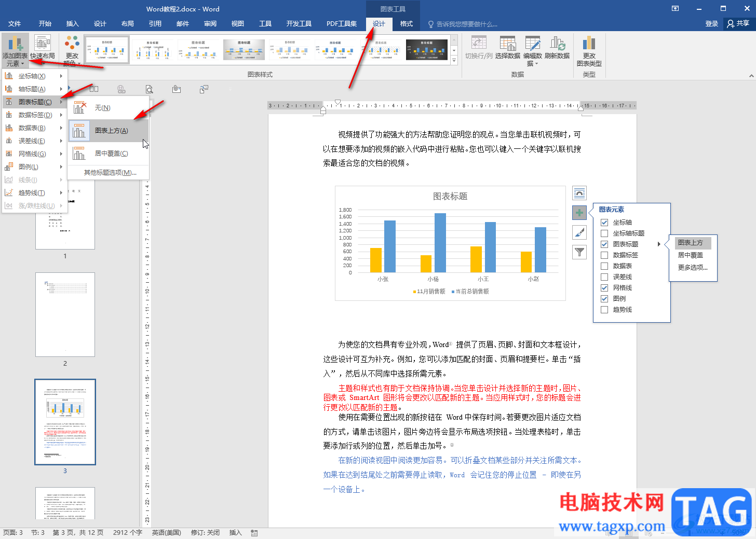
Task: Apply the dark background chart style
Action: 426,50
